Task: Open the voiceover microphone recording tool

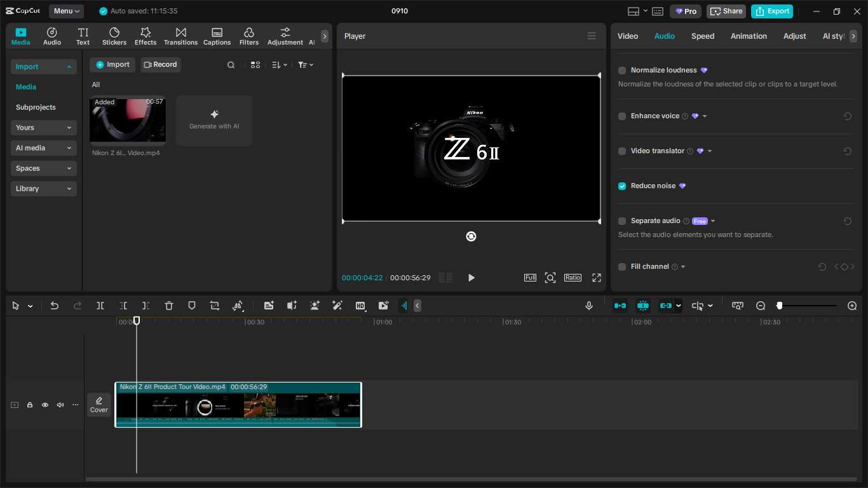Action: coord(588,306)
